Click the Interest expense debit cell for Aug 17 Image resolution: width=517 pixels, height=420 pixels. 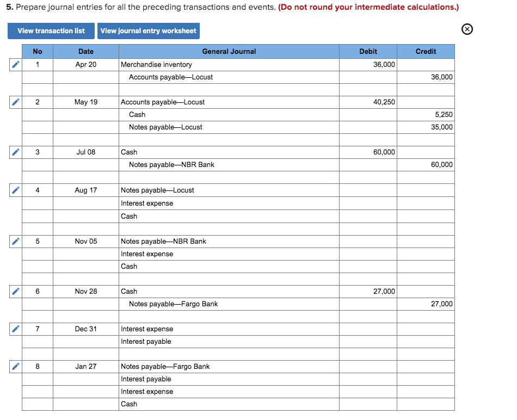(x=367, y=203)
